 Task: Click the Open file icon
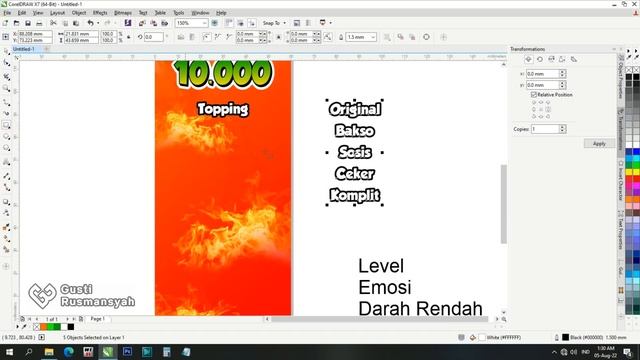point(16,23)
